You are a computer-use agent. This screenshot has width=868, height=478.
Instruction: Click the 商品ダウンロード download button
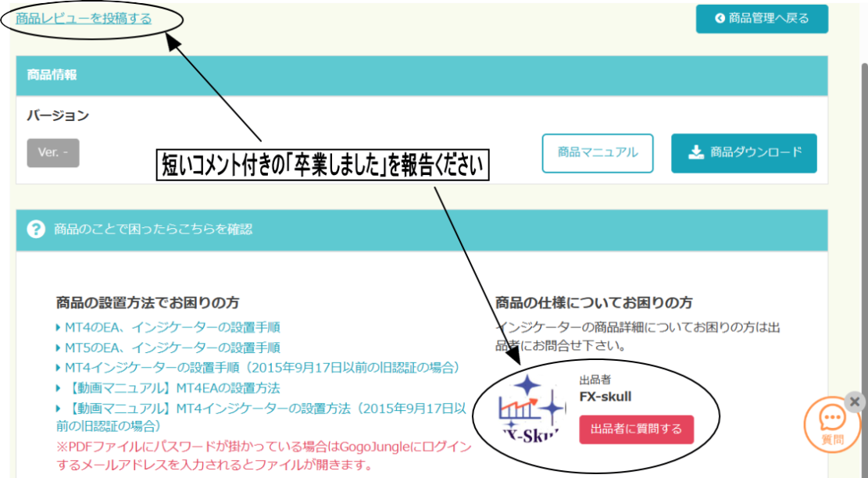click(x=744, y=153)
